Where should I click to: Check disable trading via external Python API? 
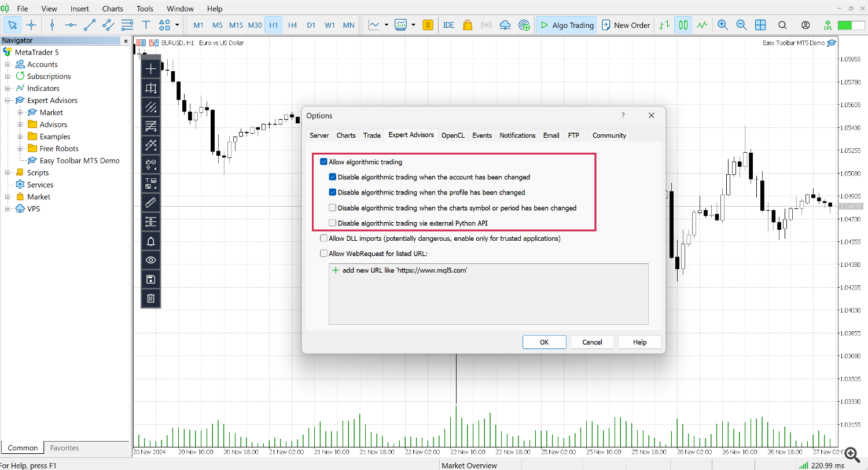[333, 223]
